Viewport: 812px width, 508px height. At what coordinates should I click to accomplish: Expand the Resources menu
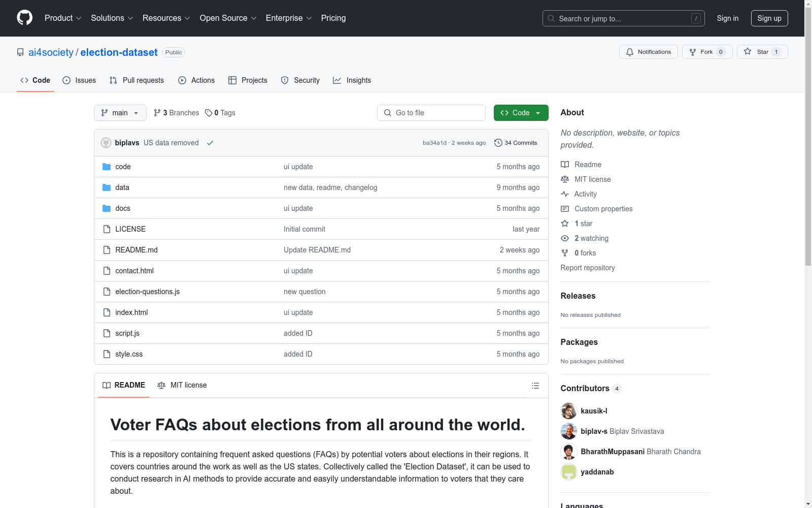tap(166, 18)
